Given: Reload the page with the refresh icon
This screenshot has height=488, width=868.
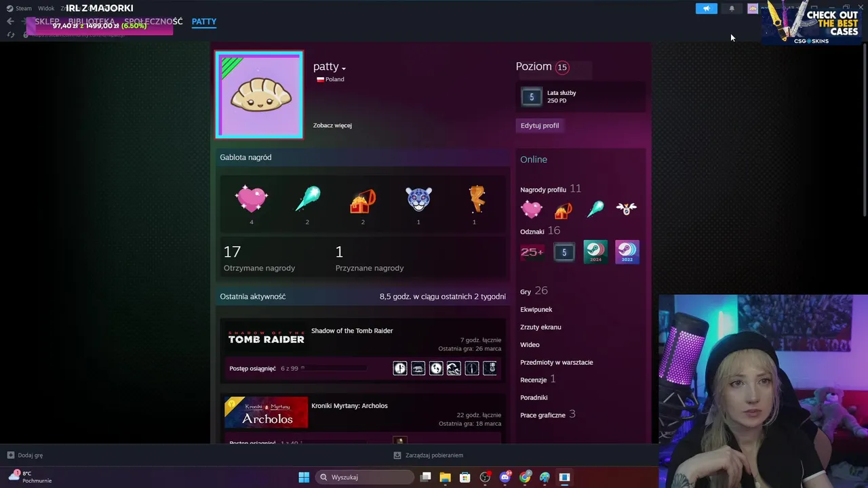Looking at the screenshot, I should [x=11, y=35].
